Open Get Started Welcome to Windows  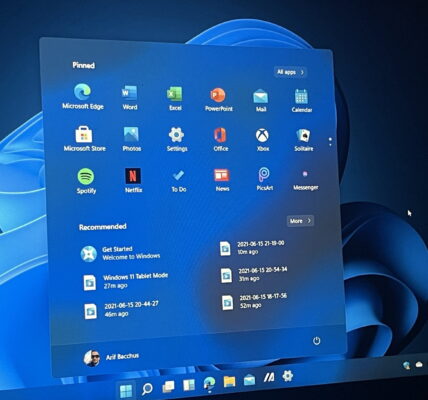pos(121,253)
